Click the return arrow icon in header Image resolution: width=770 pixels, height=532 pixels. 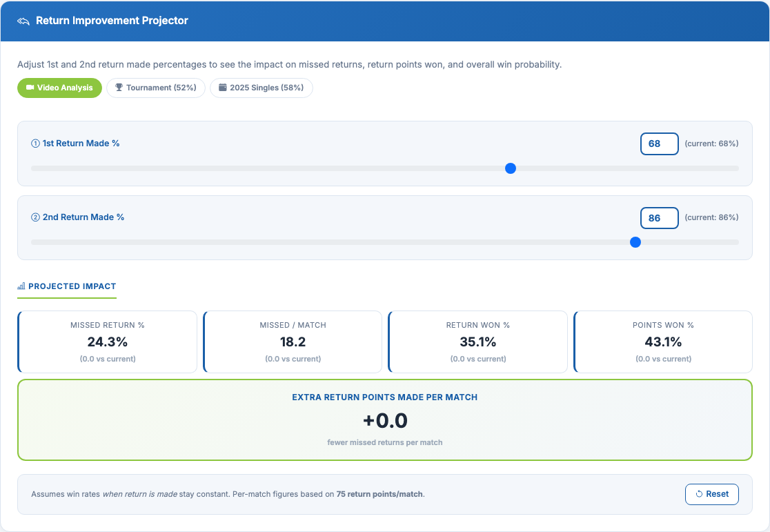tap(23, 21)
